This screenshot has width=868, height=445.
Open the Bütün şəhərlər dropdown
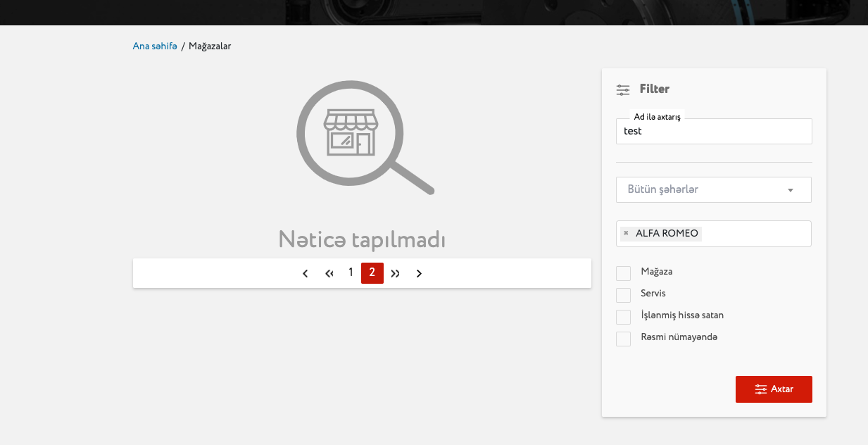coord(704,190)
